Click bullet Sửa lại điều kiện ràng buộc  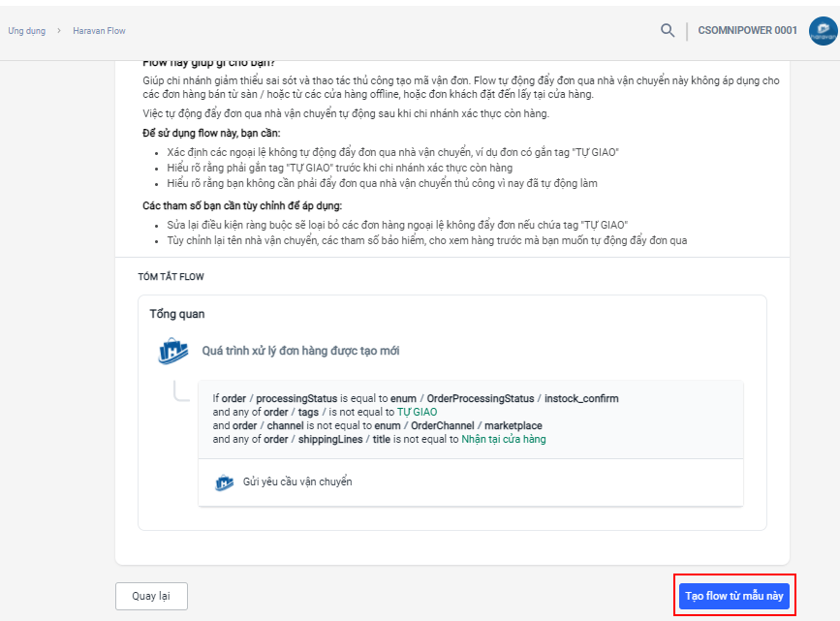tap(397, 225)
